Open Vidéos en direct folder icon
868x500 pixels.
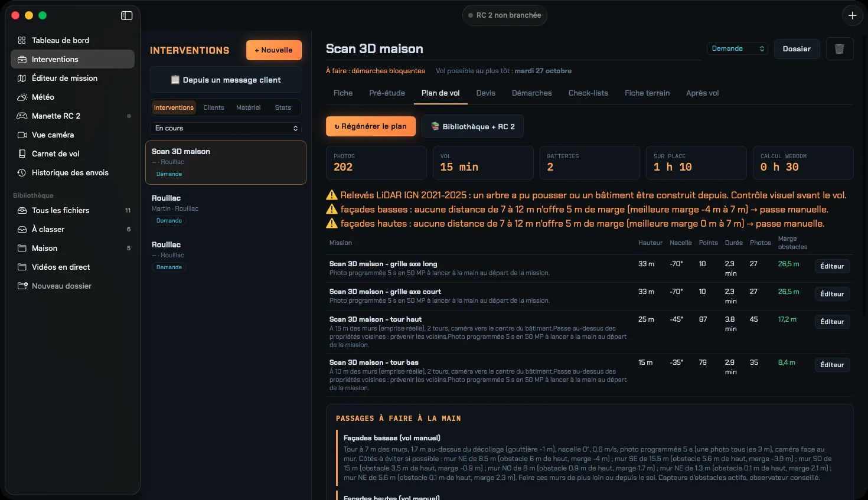pos(22,267)
